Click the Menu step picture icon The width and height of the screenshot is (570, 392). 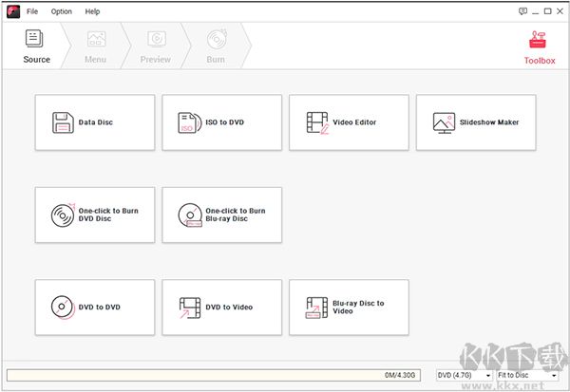[96, 39]
